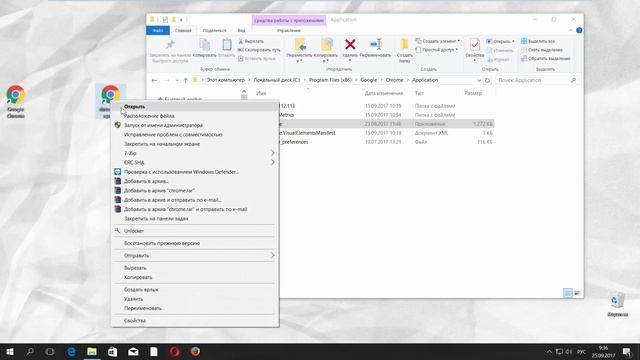Click Deselect (Снять выделение) in ribbon
The width and height of the screenshot is (640, 360).
(x=542, y=50)
